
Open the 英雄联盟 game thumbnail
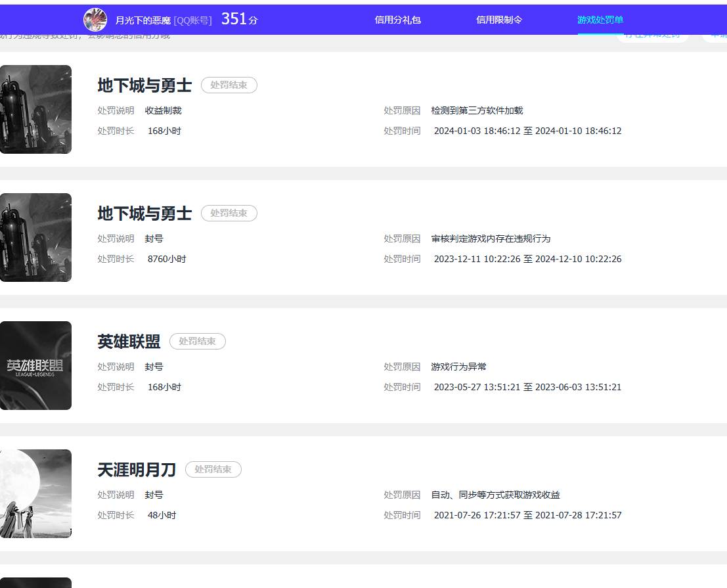point(35,365)
